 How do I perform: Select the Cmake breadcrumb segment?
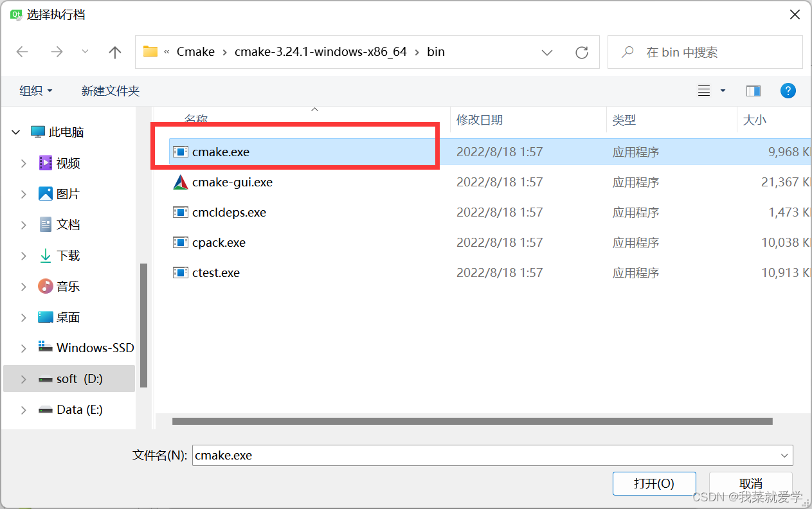pyautogui.click(x=195, y=52)
